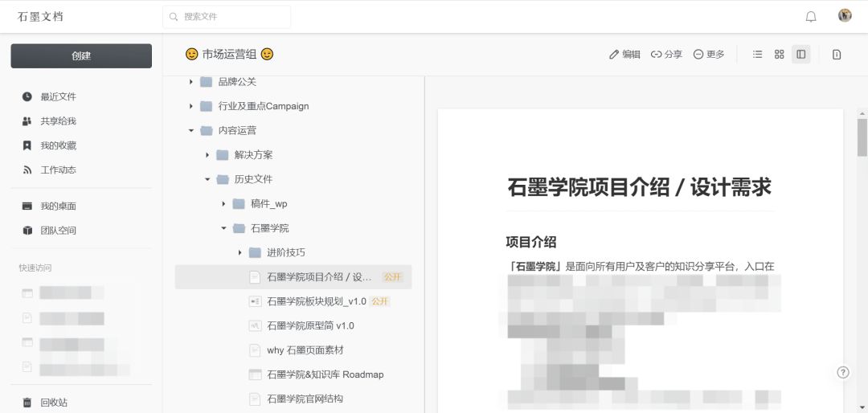Image resolution: width=868 pixels, height=413 pixels.
Task: Click the search magnifier icon
Action: [174, 17]
